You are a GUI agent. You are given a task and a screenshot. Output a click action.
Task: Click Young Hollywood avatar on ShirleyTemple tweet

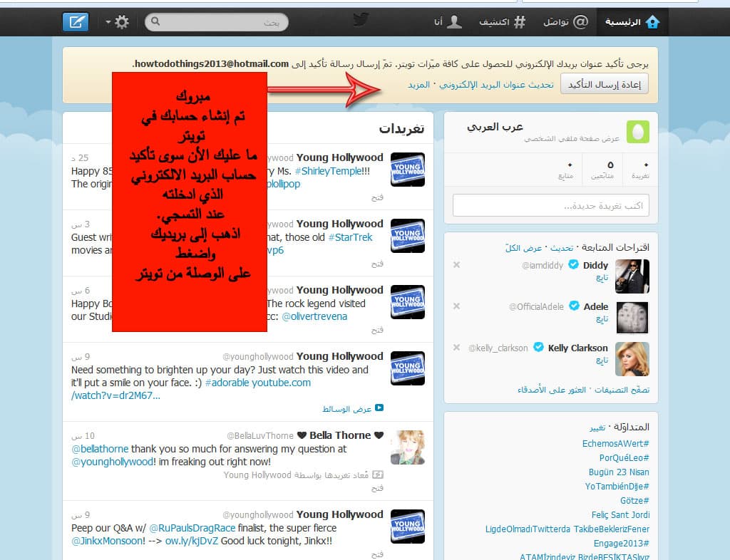(x=407, y=170)
